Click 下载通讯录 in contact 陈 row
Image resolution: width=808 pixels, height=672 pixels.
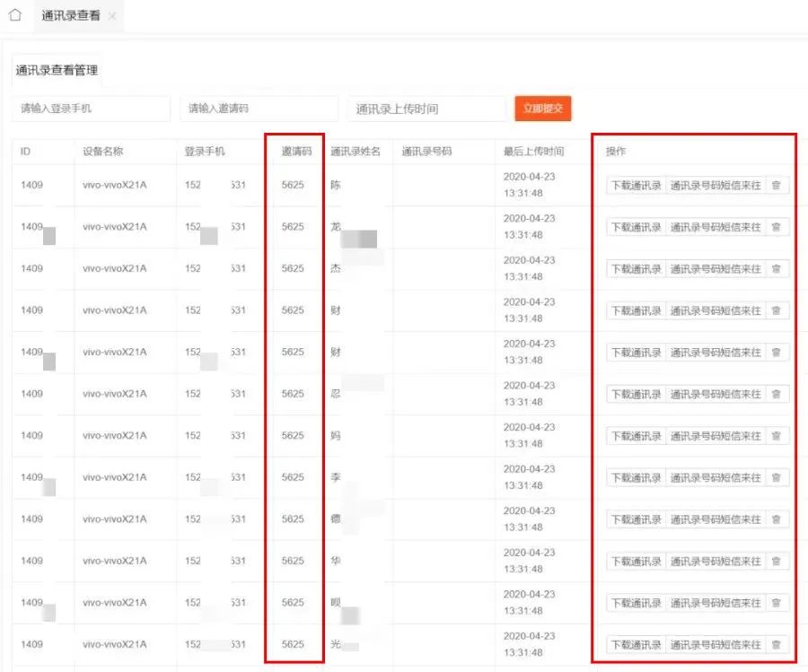point(636,186)
